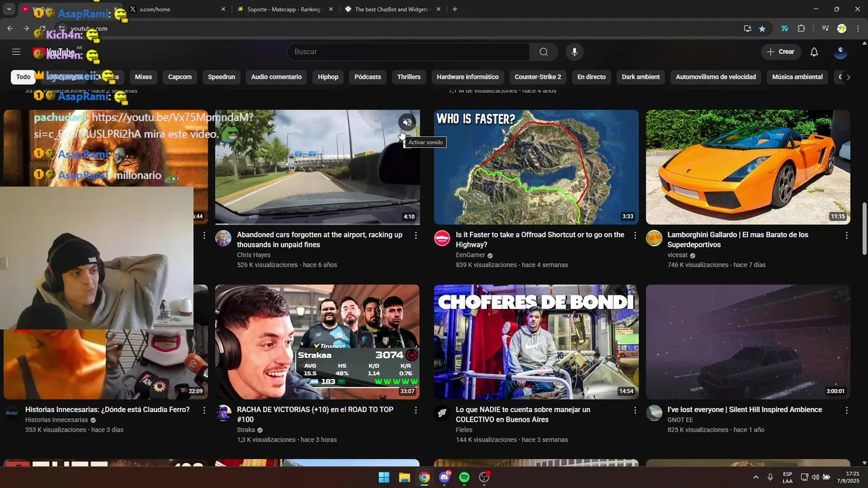
Task: Open options for Lamborghini Gallardo video
Action: (x=846, y=235)
